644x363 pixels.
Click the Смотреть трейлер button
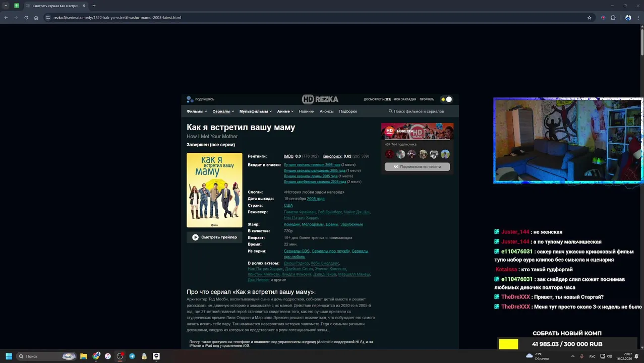click(214, 237)
